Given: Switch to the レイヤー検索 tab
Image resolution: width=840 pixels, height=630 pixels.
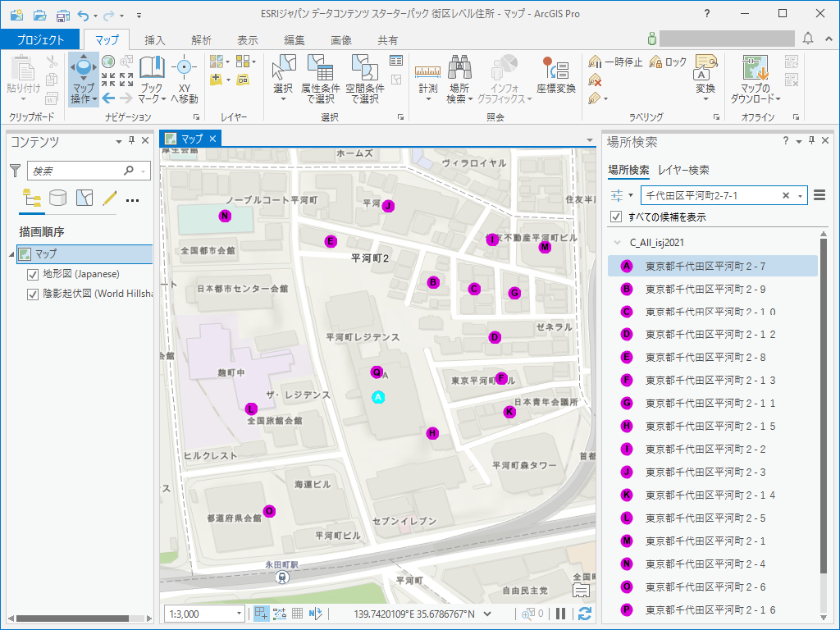Looking at the screenshot, I should point(683,170).
